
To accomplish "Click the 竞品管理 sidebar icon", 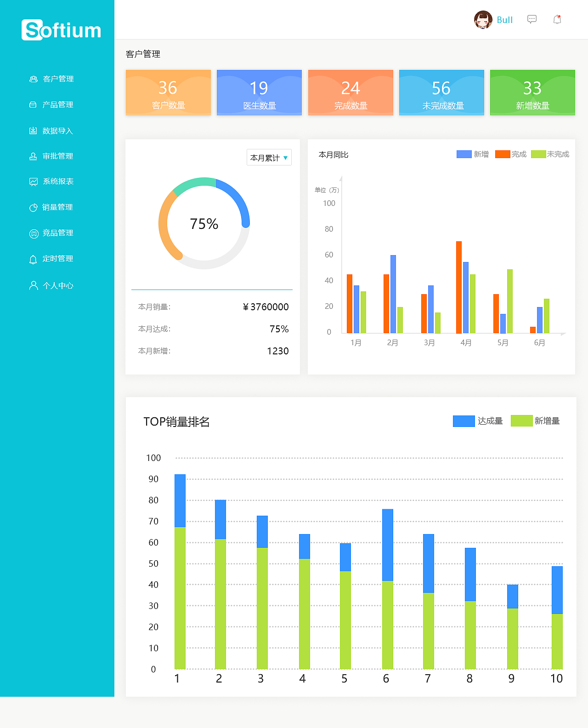I will pos(34,233).
